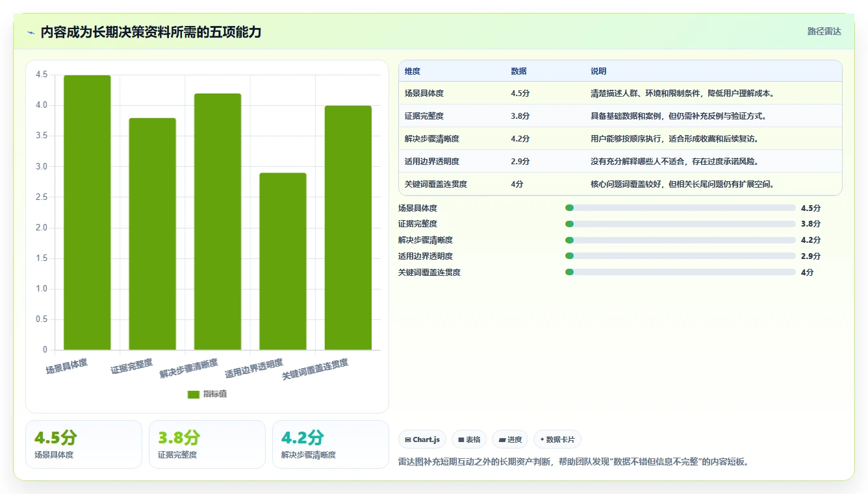The width and height of the screenshot is (868, 494).
Task: Click the 解决步骤清晰度 bar in chart
Action: point(218,221)
